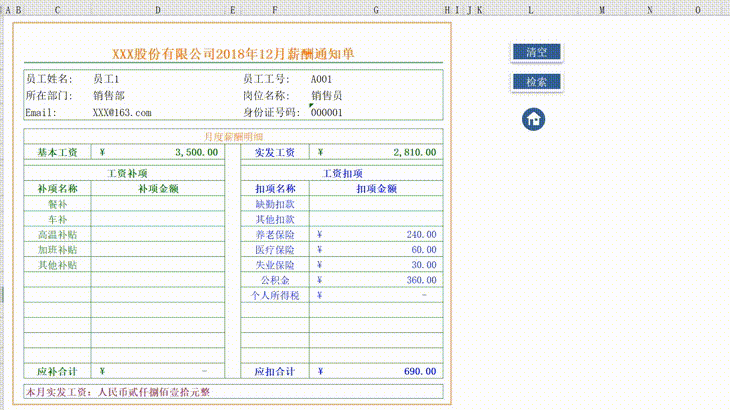Image resolution: width=730 pixels, height=410 pixels.
Task: Select column M header
Action: (602, 10)
